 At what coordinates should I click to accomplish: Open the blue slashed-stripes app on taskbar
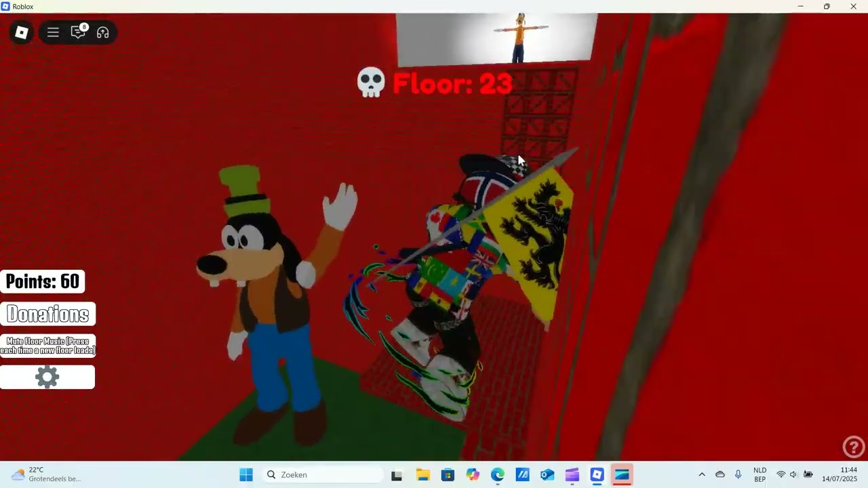coord(522,475)
